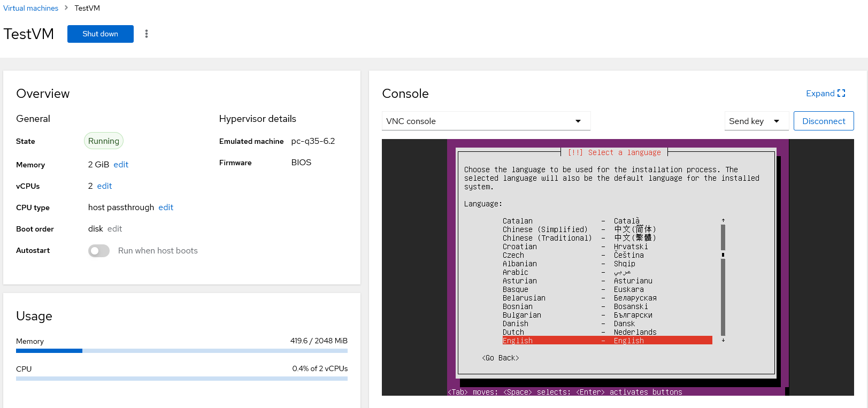Viewport: 868px width, 408px height.
Task: Click the Memory usage progress bar
Action: 181,351
